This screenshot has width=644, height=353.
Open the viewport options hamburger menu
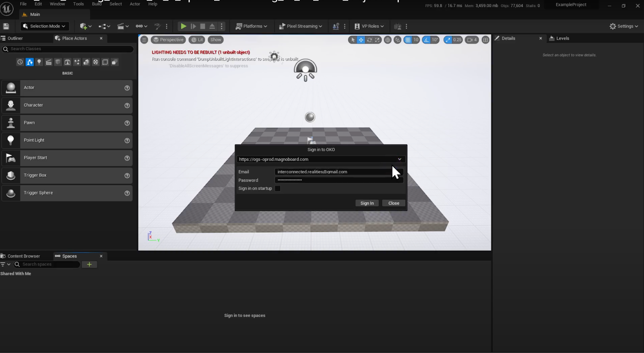point(144,40)
